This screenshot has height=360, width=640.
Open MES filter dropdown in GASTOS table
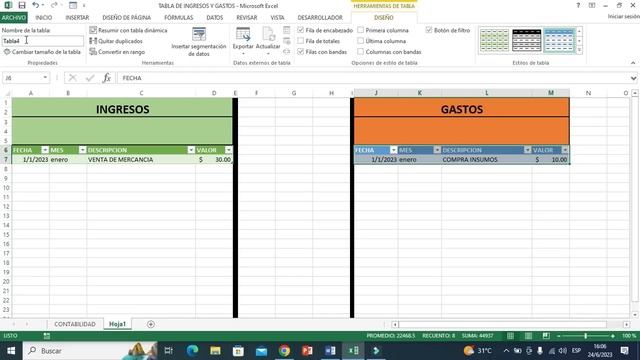click(x=437, y=150)
